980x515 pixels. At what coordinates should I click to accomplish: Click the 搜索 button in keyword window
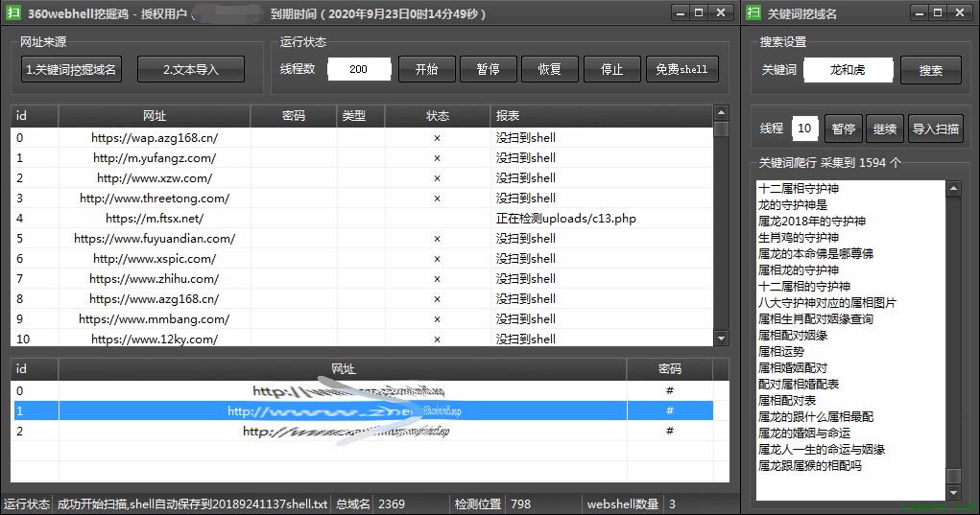[x=931, y=70]
